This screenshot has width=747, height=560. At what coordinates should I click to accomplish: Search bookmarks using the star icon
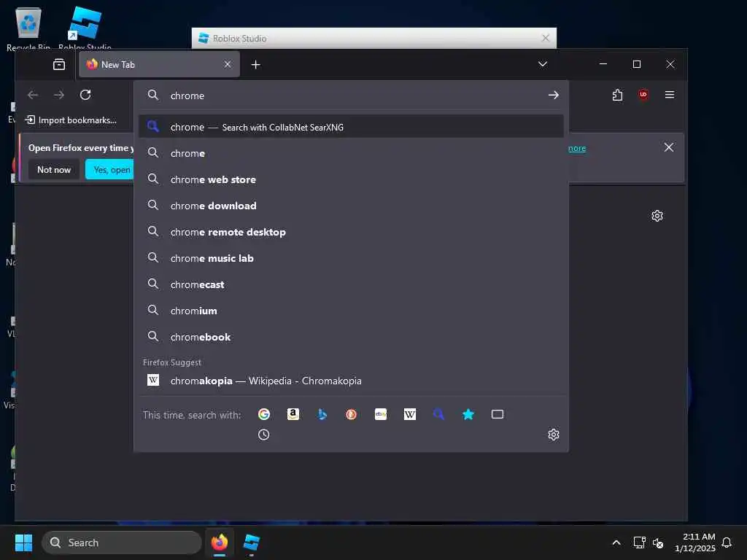point(468,414)
